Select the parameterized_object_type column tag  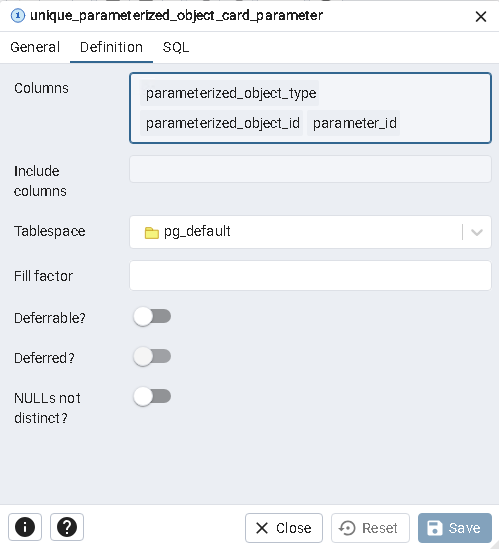[x=230, y=93]
